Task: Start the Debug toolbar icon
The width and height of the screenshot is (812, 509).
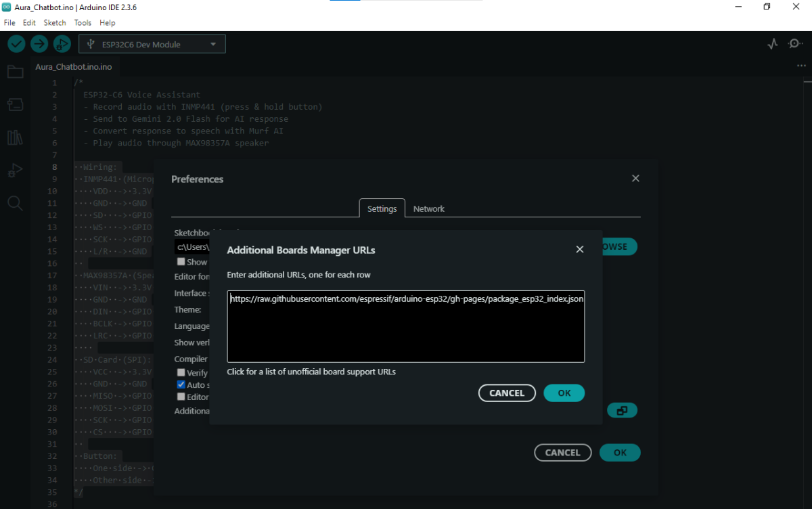Action: (x=62, y=44)
